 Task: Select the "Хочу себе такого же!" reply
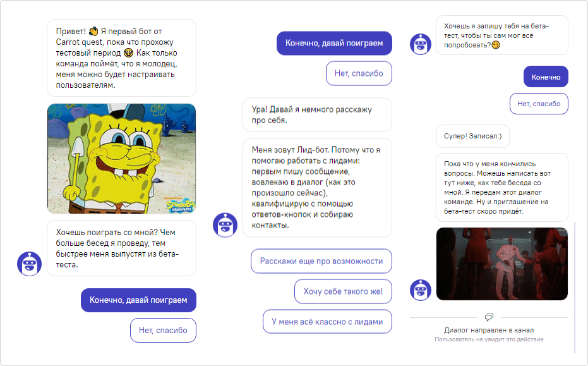pos(343,291)
